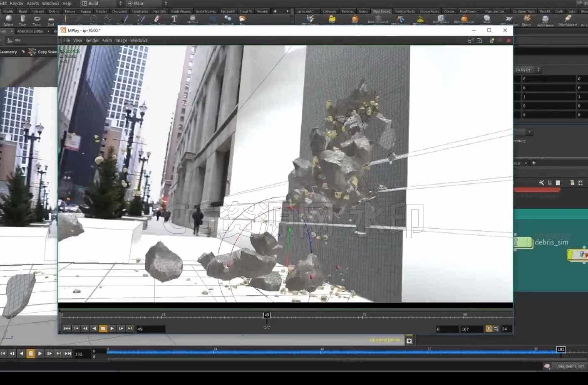Toggle the loop mode button in MPlay
Image resolution: width=588 pixels, height=385 pixels.
tap(496, 328)
